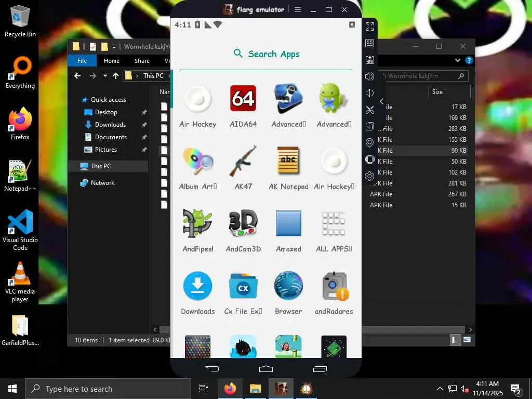
Task: Open recent locations dropdown in File Explorer
Action: click(105, 76)
